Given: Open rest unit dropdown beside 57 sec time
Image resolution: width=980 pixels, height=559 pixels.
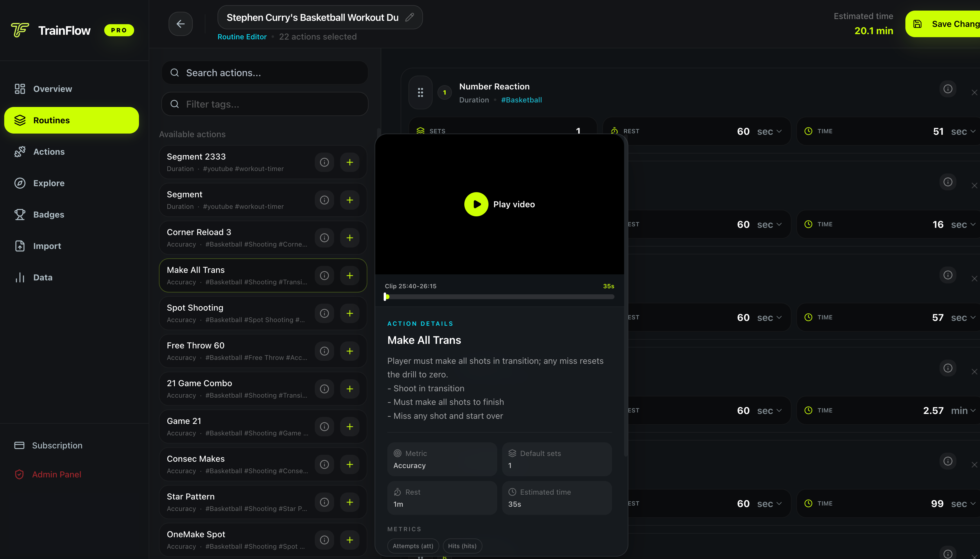Looking at the screenshot, I should point(769,318).
